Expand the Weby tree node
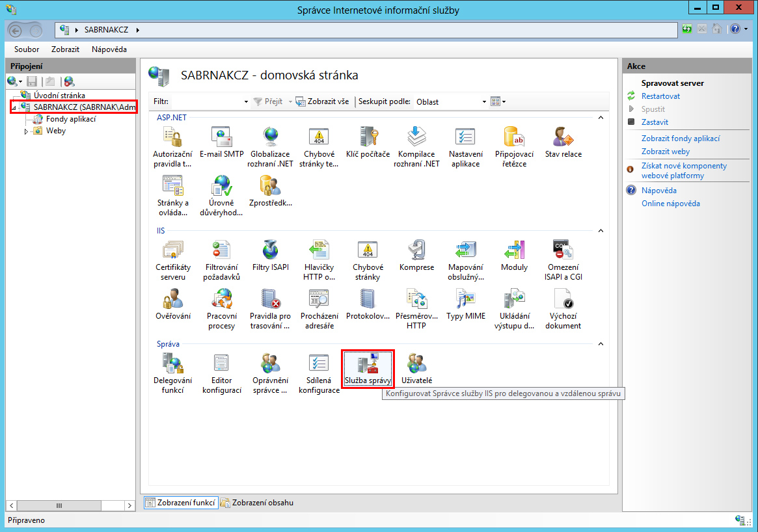Image resolution: width=758 pixels, height=532 pixels. point(27,131)
